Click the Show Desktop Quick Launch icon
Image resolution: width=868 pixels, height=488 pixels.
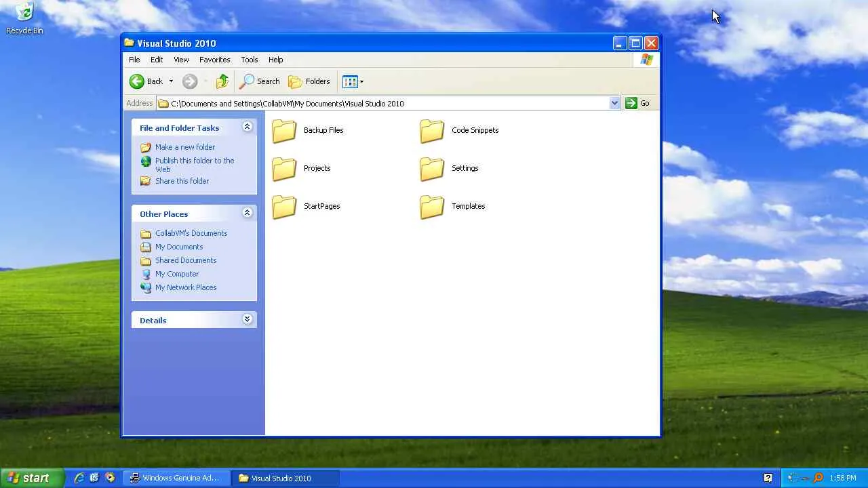[x=94, y=478]
